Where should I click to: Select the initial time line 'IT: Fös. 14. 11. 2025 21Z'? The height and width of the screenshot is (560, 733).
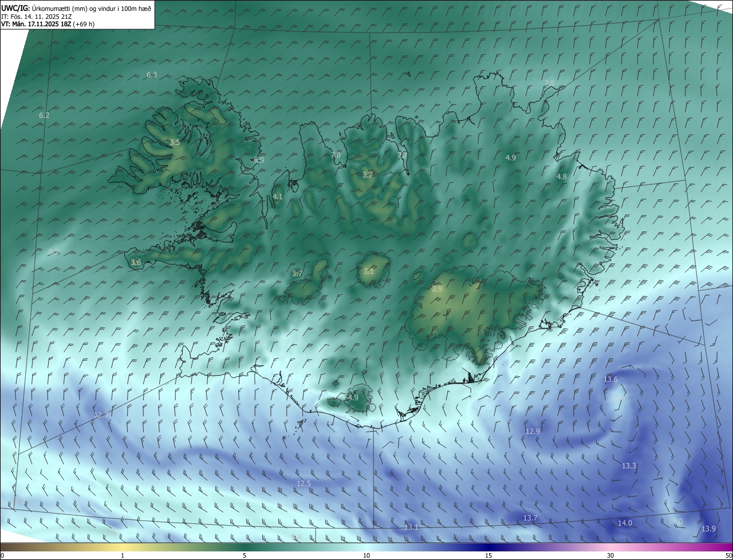pos(36,16)
